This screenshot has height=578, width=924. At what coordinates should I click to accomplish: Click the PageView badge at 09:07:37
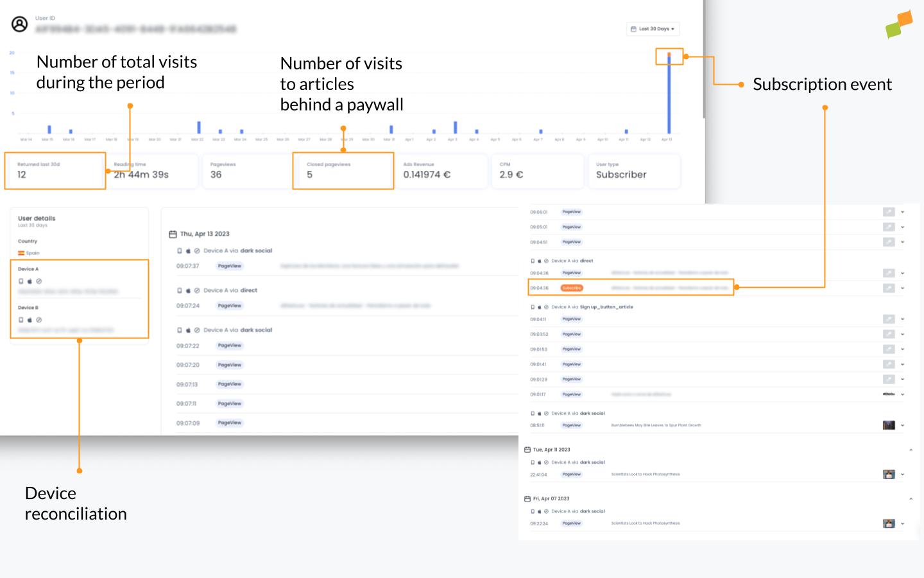pyautogui.click(x=229, y=266)
